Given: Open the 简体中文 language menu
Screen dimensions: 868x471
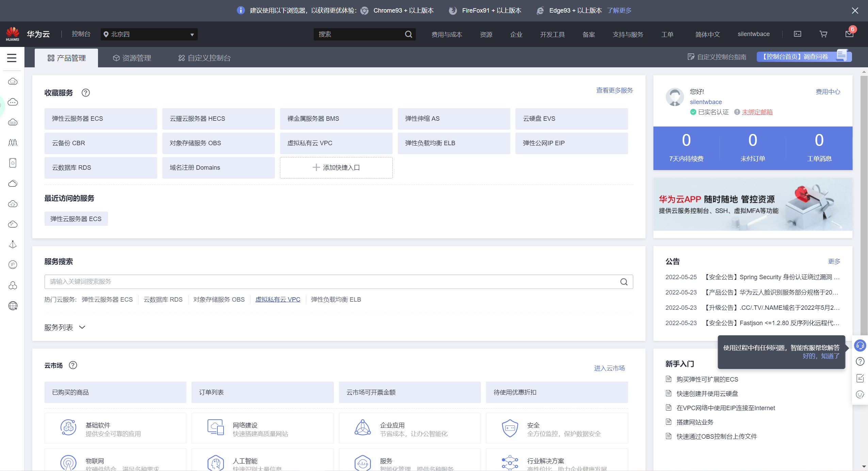Looking at the screenshot, I should pos(707,34).
